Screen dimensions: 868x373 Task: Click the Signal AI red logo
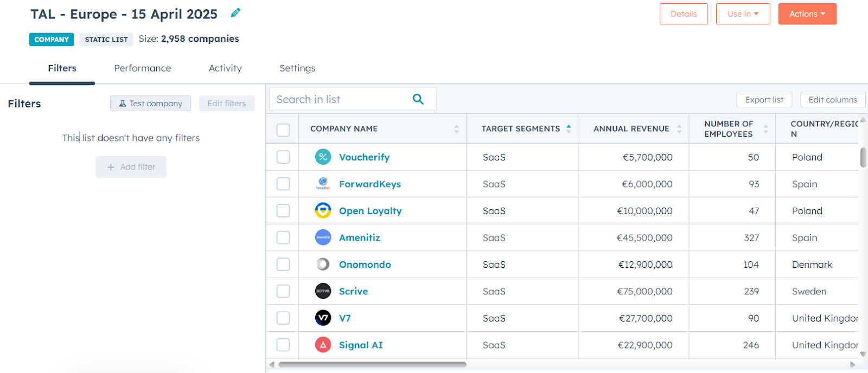point(323,345)
